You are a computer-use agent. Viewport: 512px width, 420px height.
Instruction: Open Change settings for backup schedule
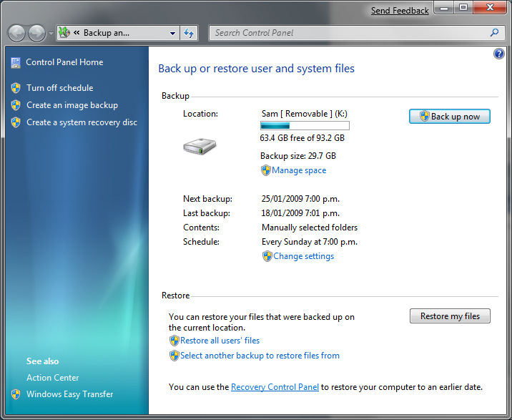(303, 256)
